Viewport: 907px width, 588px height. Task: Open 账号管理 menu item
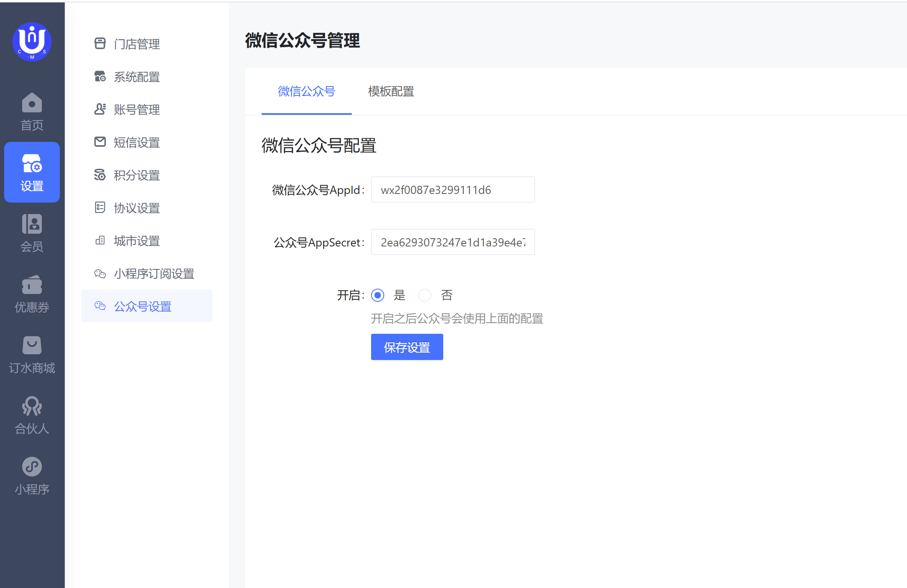click(147, 109)
